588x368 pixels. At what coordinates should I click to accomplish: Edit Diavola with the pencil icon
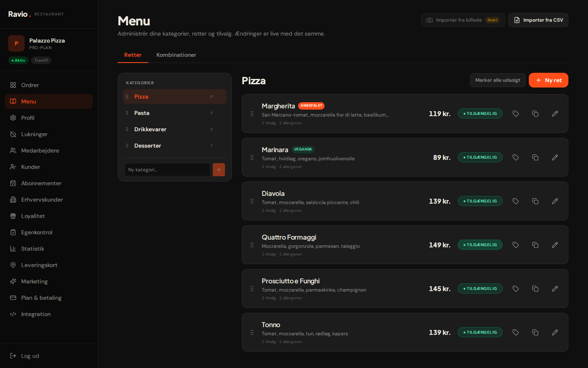tap(555, 201)
